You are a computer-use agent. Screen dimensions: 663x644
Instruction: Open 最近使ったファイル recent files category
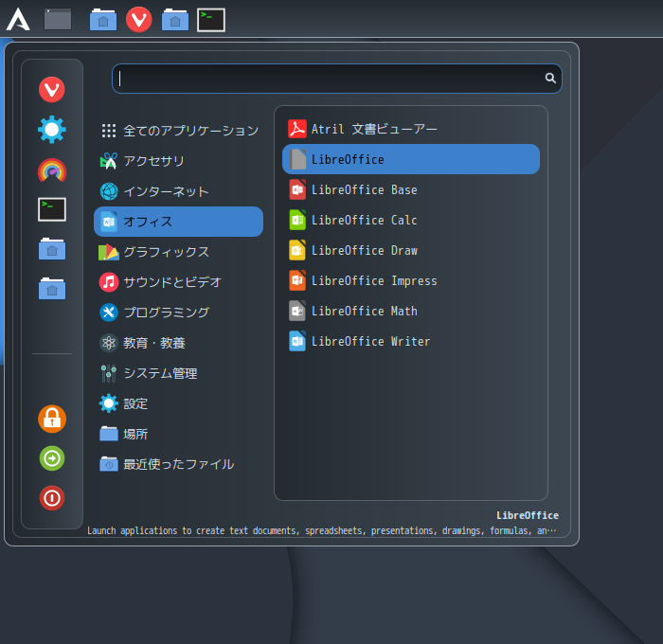point(178,464)
